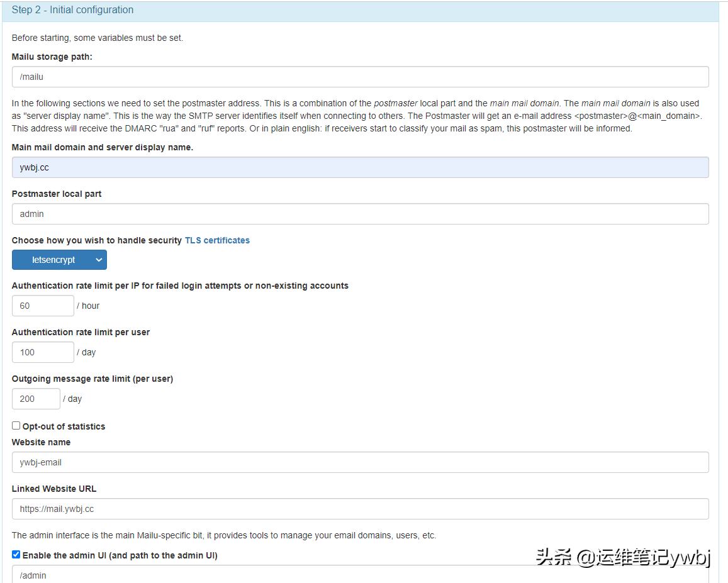Click 'Before starting, some variables must be set.' text
Viewport: 728px width, 583px height.
click(x=98, y=38)
